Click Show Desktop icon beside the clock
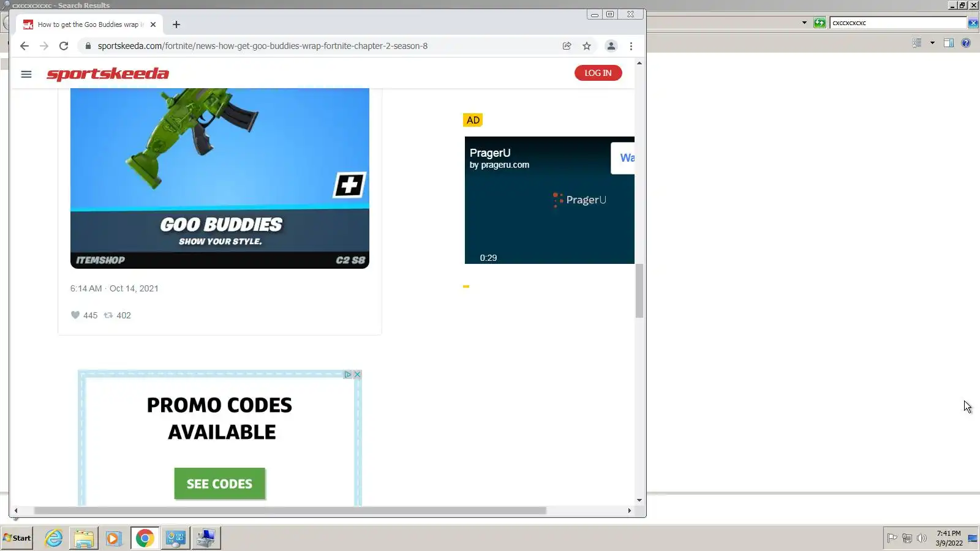 pyautogui.click(x=973, y=538)
